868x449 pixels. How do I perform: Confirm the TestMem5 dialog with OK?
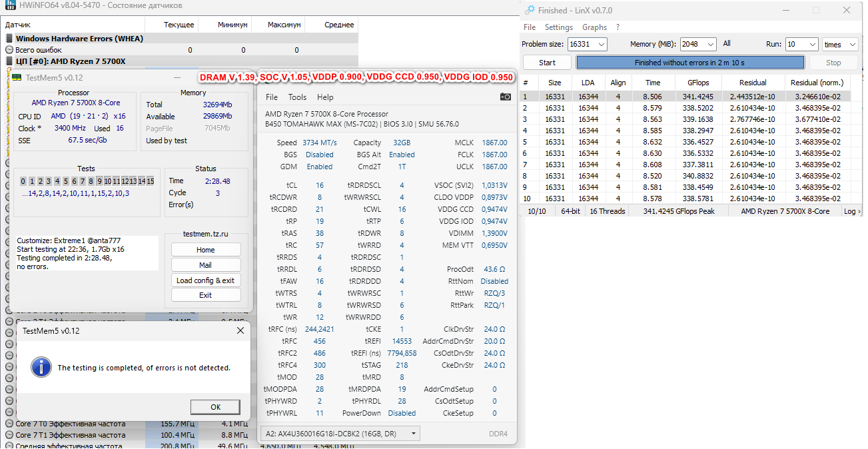pyautogui.click(x=215, y=407)
